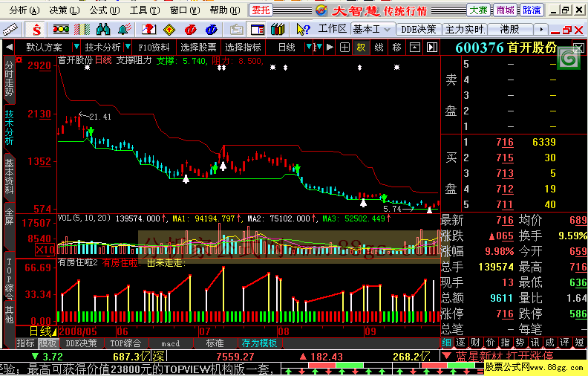
Task: Open the 工具(T) menu
Action: point(145,10)
